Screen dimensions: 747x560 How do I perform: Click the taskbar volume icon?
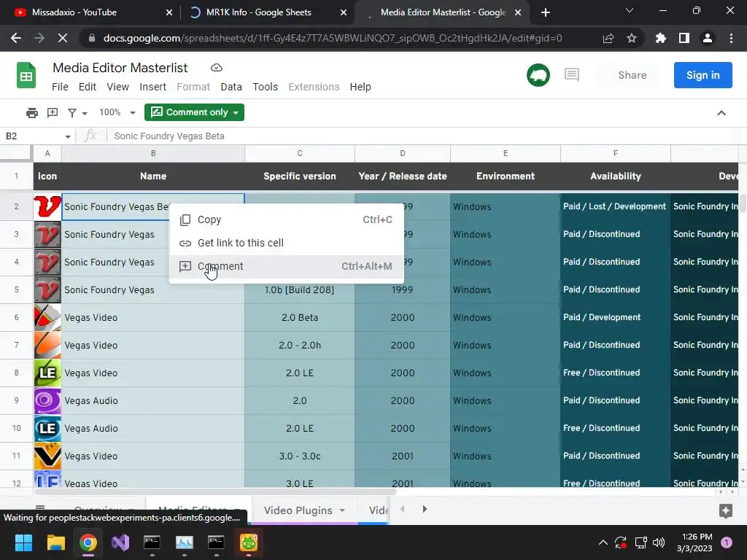659,542
